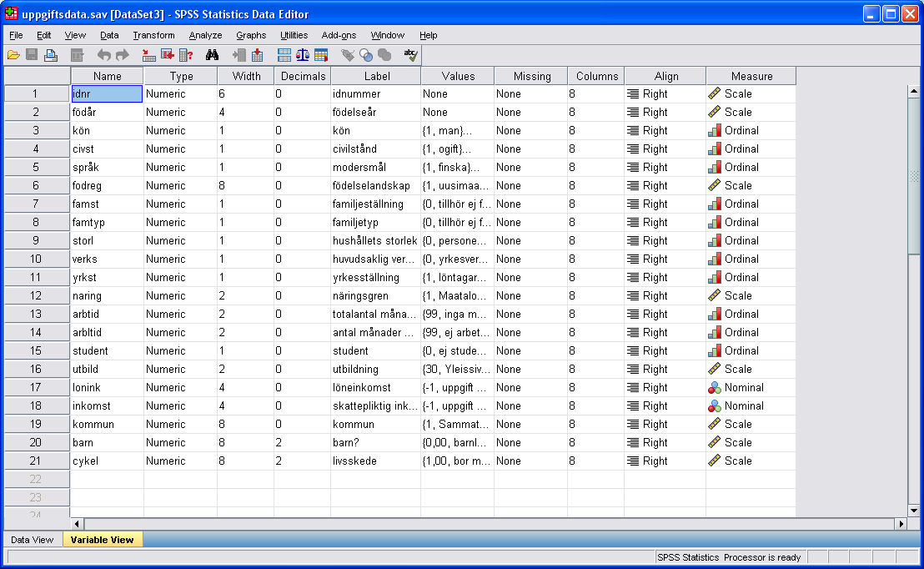Redo the action using toolbar arrow
924x569 pixels.
[122, 55]
